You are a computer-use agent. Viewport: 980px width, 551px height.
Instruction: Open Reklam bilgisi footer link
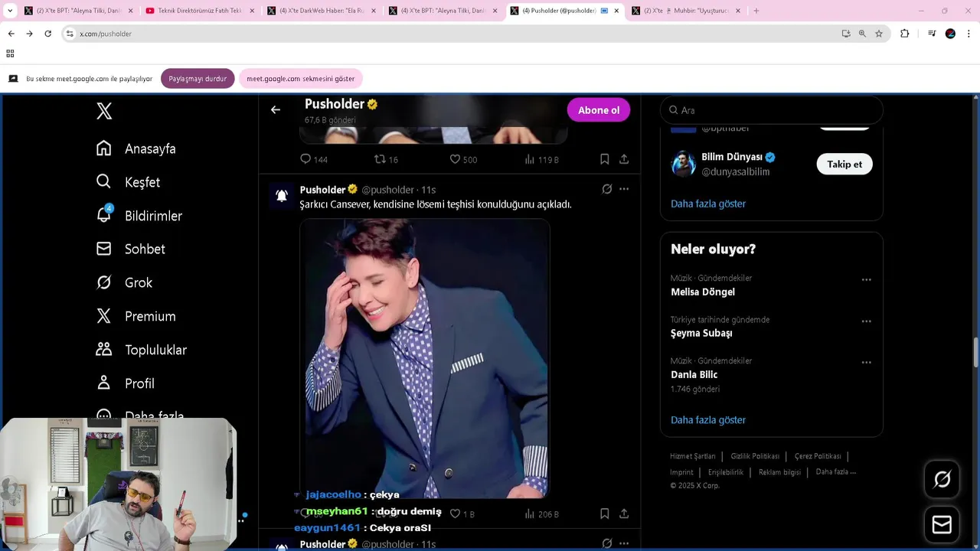pyautogui.click(x=779, y=472)
